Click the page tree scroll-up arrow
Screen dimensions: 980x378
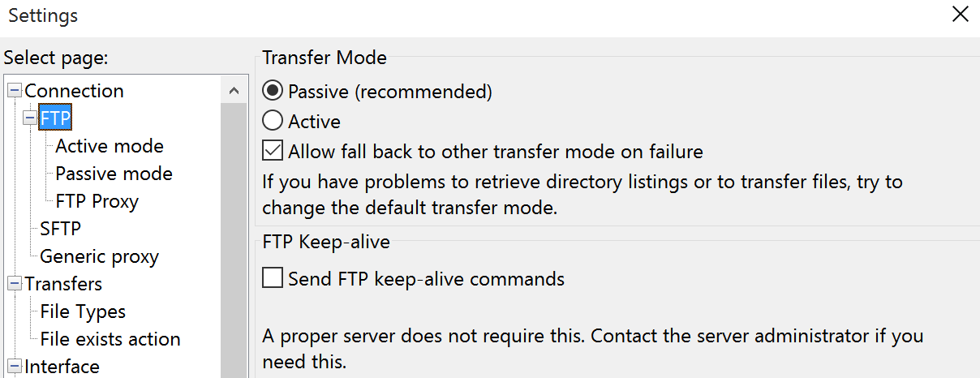(234, 91)
